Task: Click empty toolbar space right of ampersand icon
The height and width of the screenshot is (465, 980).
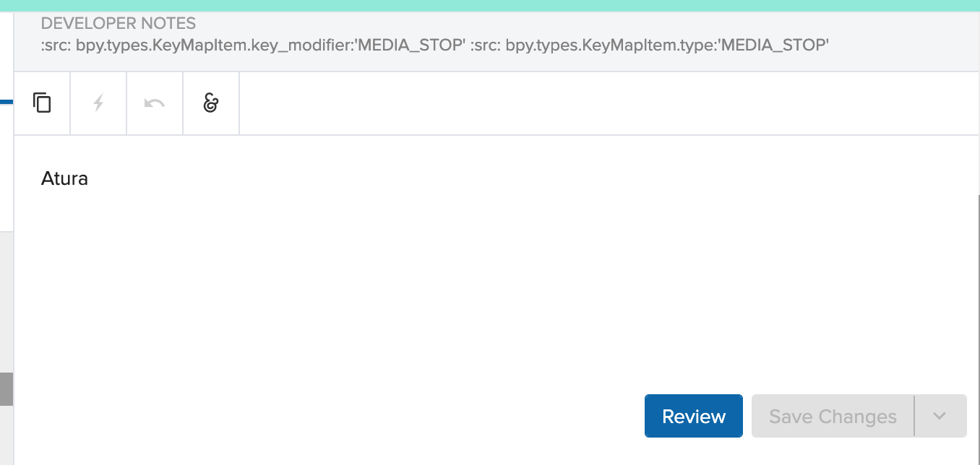Action: click(607, 103)
